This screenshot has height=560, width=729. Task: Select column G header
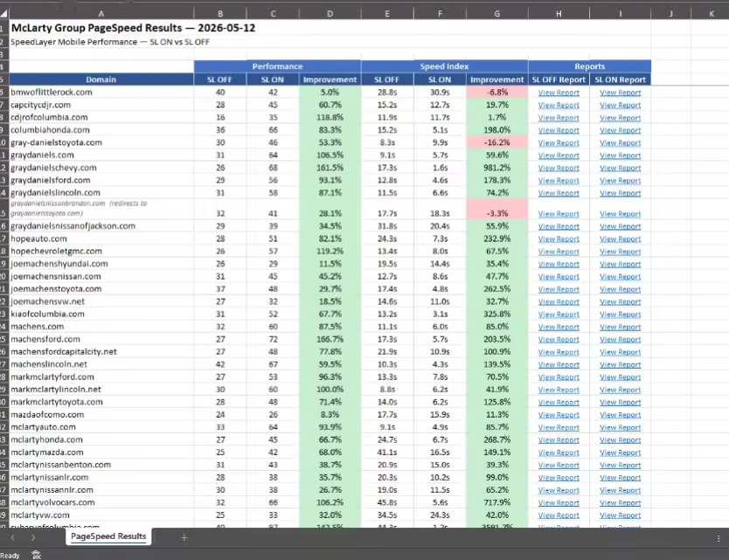pos(497,14)
